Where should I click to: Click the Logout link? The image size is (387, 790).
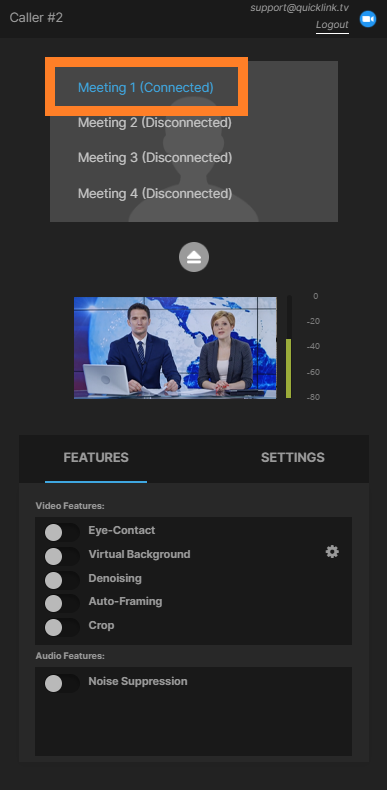pos(332,25)
